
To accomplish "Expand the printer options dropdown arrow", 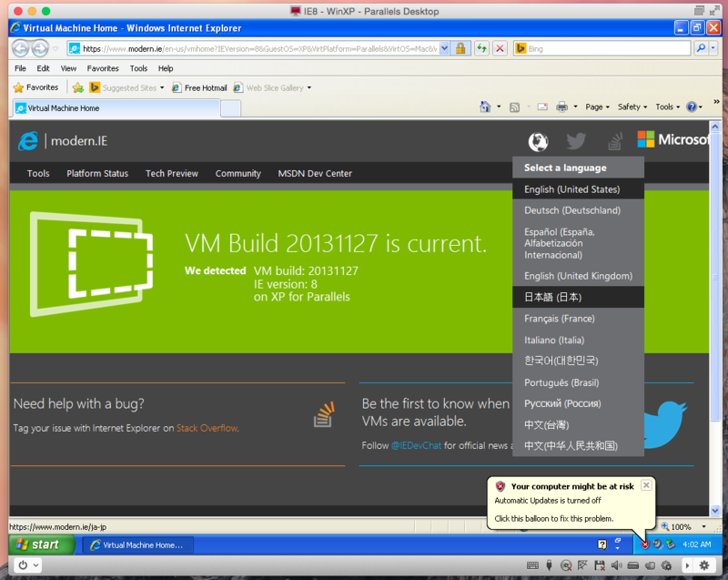I will coord(575,107).
